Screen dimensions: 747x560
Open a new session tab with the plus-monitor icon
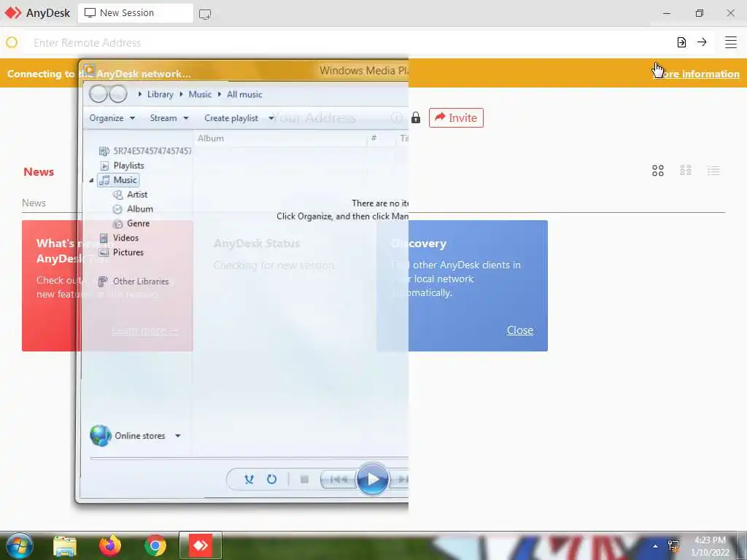(205, 14)
